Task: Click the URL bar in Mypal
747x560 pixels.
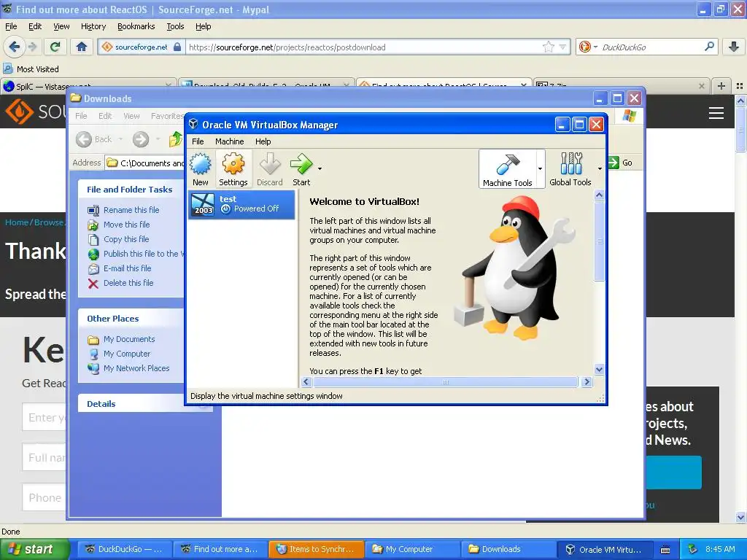Action: tap(365, 47)
